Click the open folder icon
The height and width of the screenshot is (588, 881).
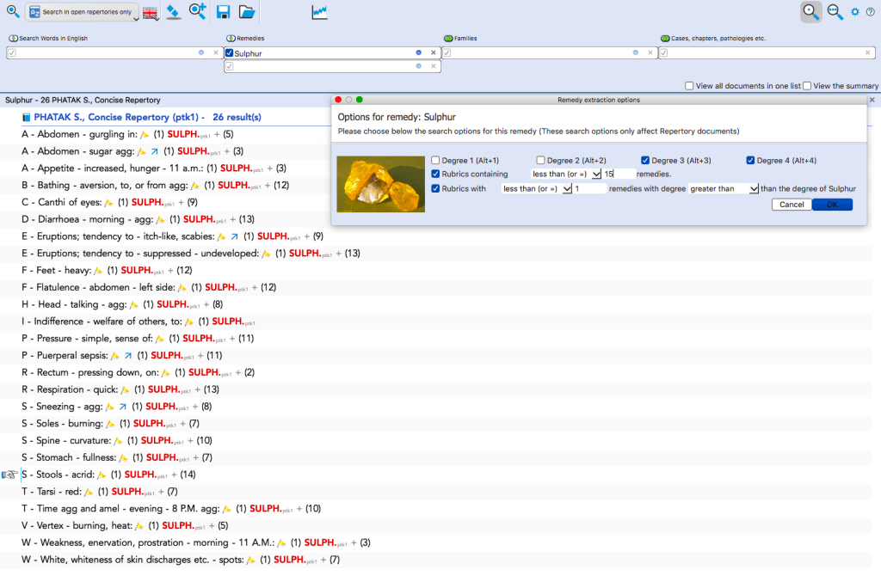(x=247, y=12)
